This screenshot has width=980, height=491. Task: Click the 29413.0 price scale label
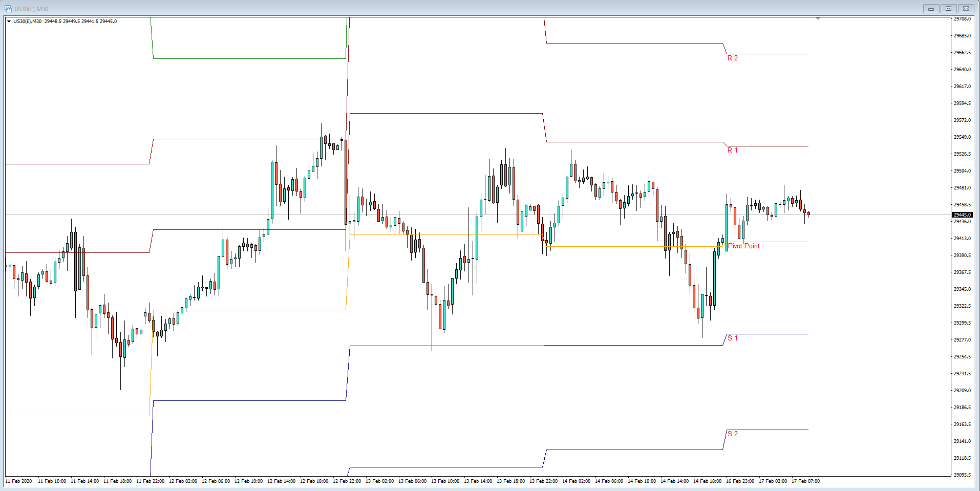pos(962,239)
